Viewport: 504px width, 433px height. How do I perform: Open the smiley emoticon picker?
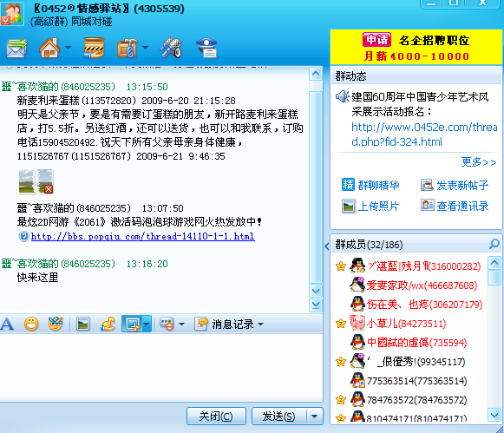pyautogui.click(x=31, y=324)
